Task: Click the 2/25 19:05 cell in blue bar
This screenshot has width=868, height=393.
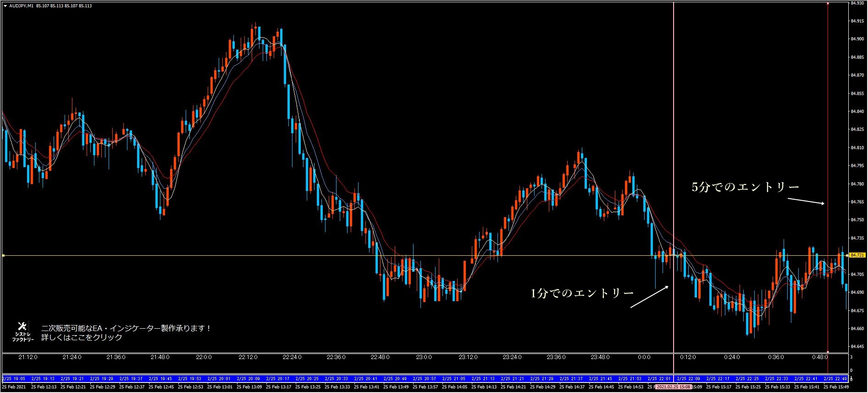Action: pyautogui.click(x=13, y=379)
